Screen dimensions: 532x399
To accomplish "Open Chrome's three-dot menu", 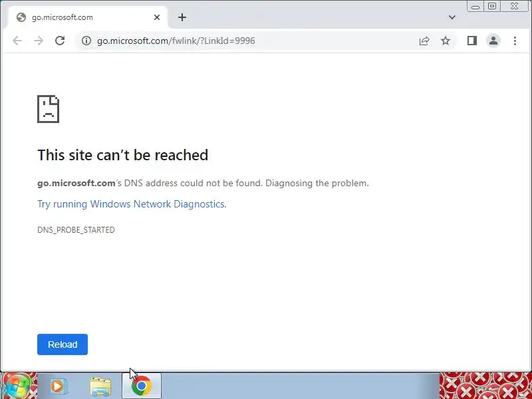I will tap(515, 41).
